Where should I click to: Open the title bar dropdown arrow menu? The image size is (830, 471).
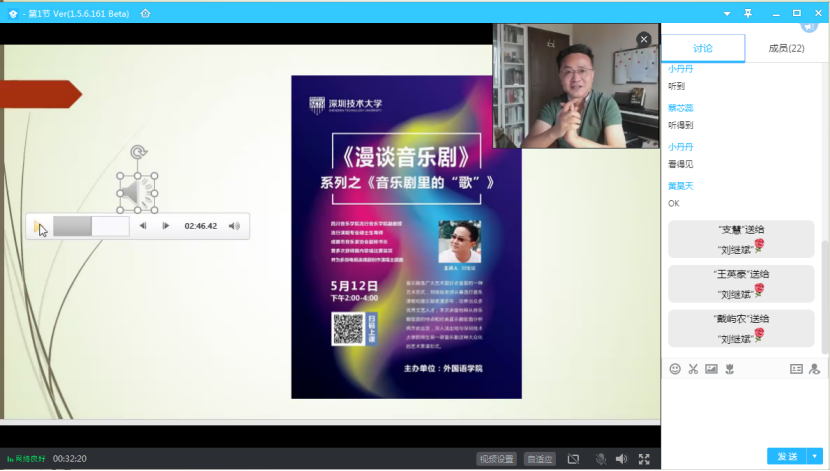pyautogui.click(x=727, y=14)
